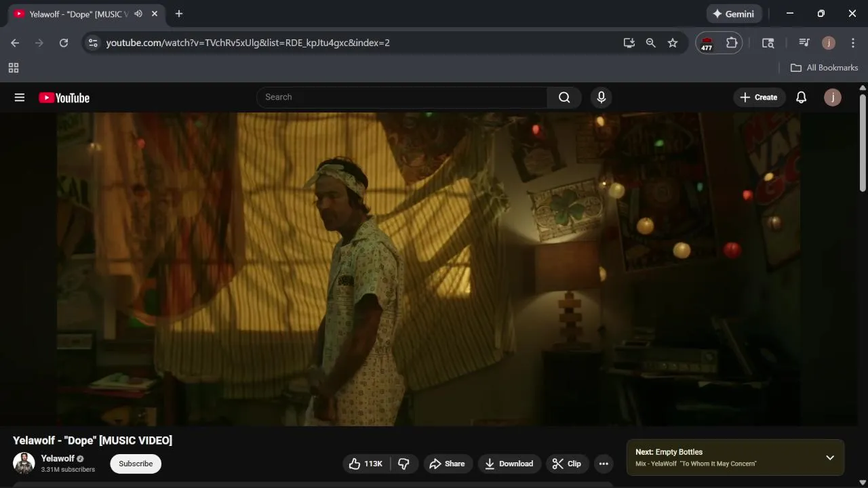This screenshot has height=488, width=868.
Task: Click the video player to pause
Action: pyautogui.click(x=429, y=269)
